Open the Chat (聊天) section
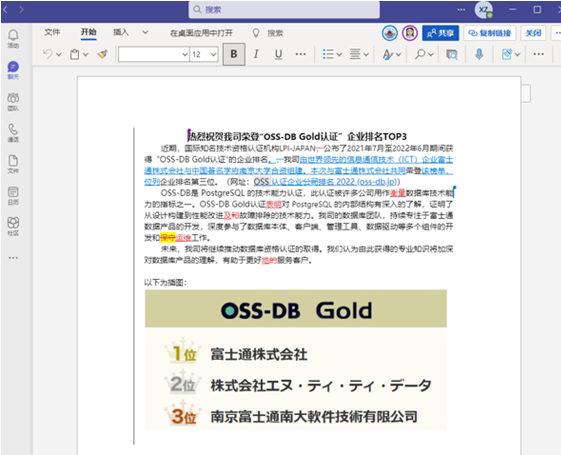Viewport: 561px width, 455px height. click(x=13, y=70)
